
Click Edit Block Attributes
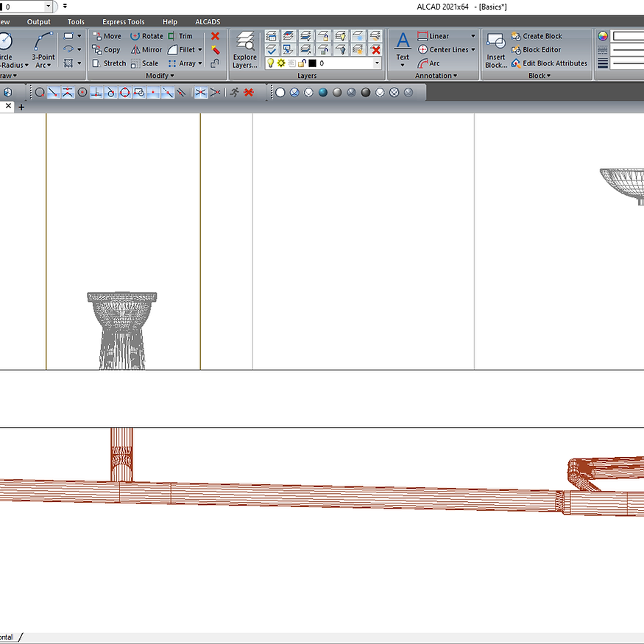tap(549, 63)
